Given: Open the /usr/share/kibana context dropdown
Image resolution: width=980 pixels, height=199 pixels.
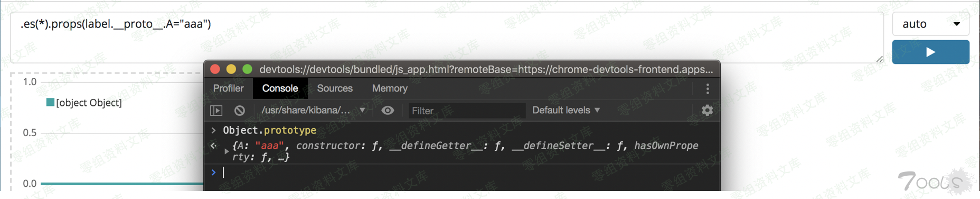Looking at the screenshot, I should click(314, 110).
